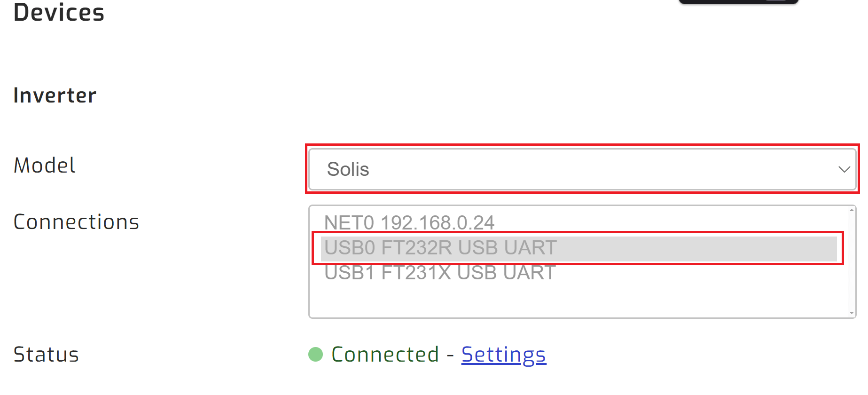868x395 pixels.
Task: Choose USB1 FT231X USB UART connection
Action: point(440,273)
